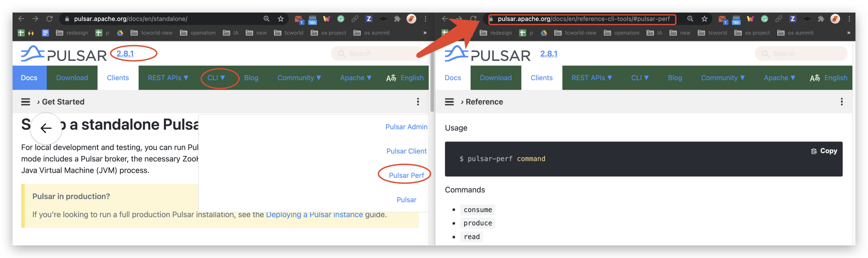Open the Clients tab in left window
The width and height of the screenshot is (868, 258).
click(x=118, y=78)
